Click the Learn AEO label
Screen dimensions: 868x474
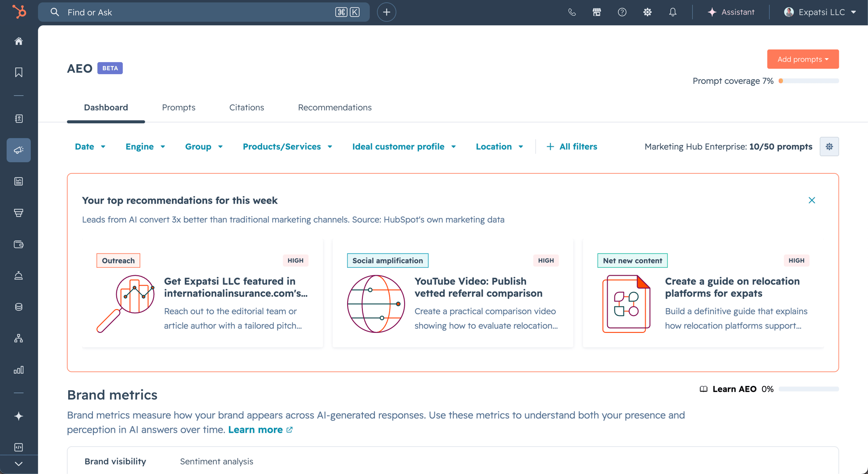[734, 389]
